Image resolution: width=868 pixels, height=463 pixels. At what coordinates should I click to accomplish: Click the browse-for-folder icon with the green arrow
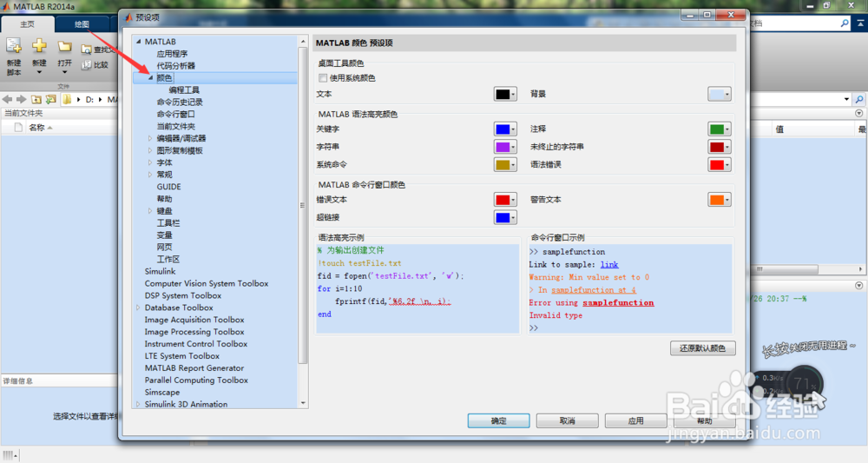51,99
